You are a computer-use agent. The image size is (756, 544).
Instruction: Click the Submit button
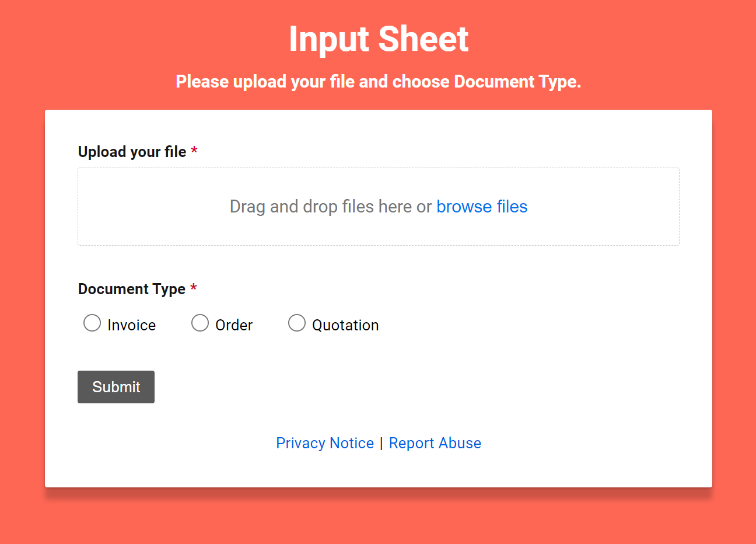click(x=116, y=387)
